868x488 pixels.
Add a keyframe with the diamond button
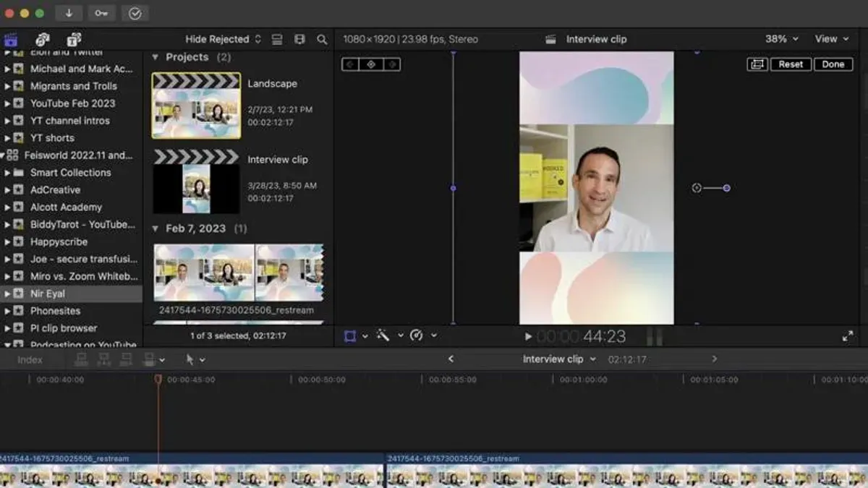pos(371,64)
